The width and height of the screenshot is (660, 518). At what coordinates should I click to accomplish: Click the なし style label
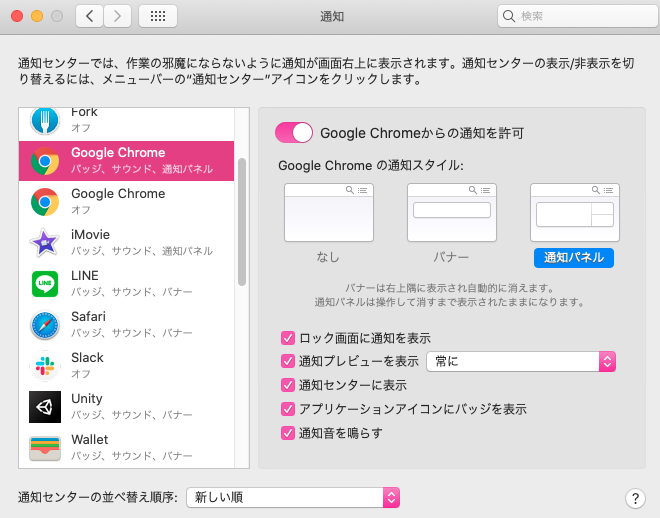[328, 257]
